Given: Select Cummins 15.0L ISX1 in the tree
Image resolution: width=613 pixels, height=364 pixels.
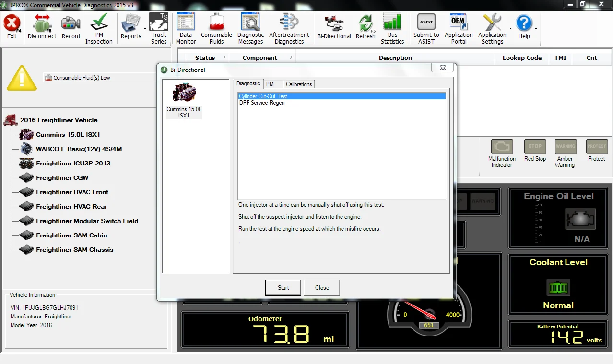Looking at the screenshot, I should 68,135.
